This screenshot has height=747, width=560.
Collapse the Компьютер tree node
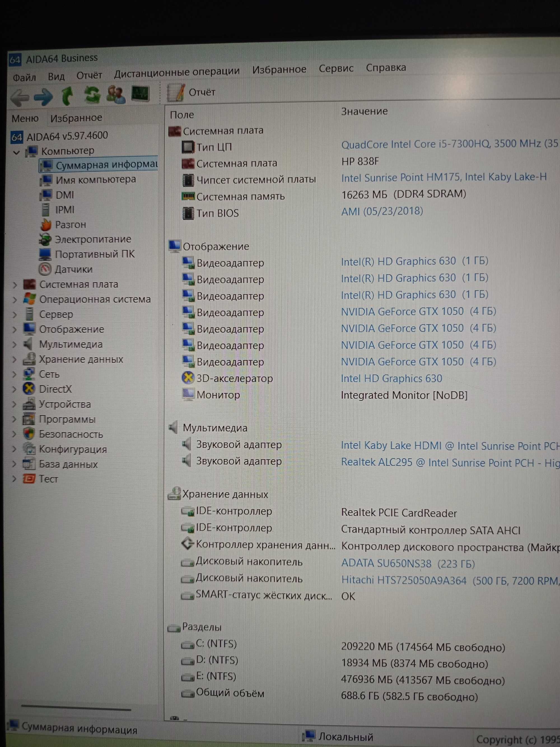[x=16, y=152]
